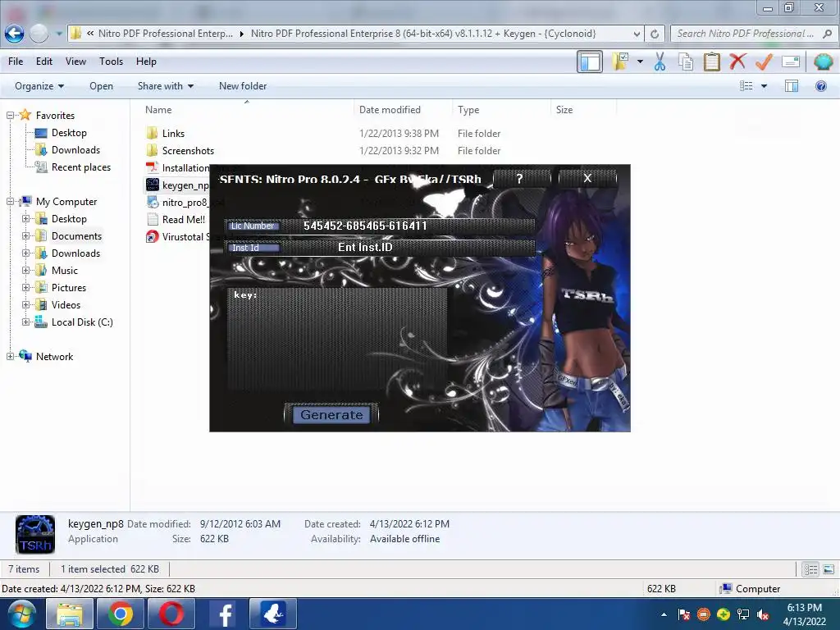Image resolution: width=840 pixels, height=630 pixels.
Task: Click New folder in the command bar
Action: click(243, 85)
